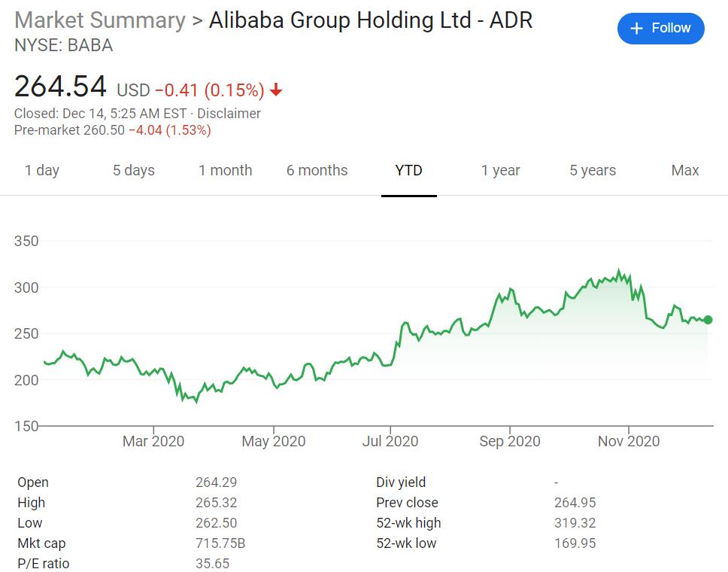
Task: Select the YTD tab
Action: click(x=409, y=170)
